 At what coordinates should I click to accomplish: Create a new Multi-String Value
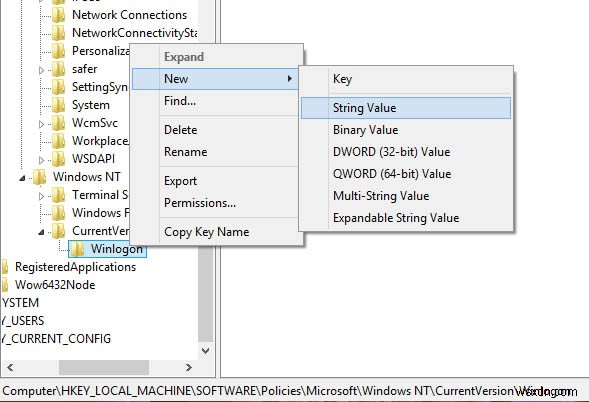406,196
